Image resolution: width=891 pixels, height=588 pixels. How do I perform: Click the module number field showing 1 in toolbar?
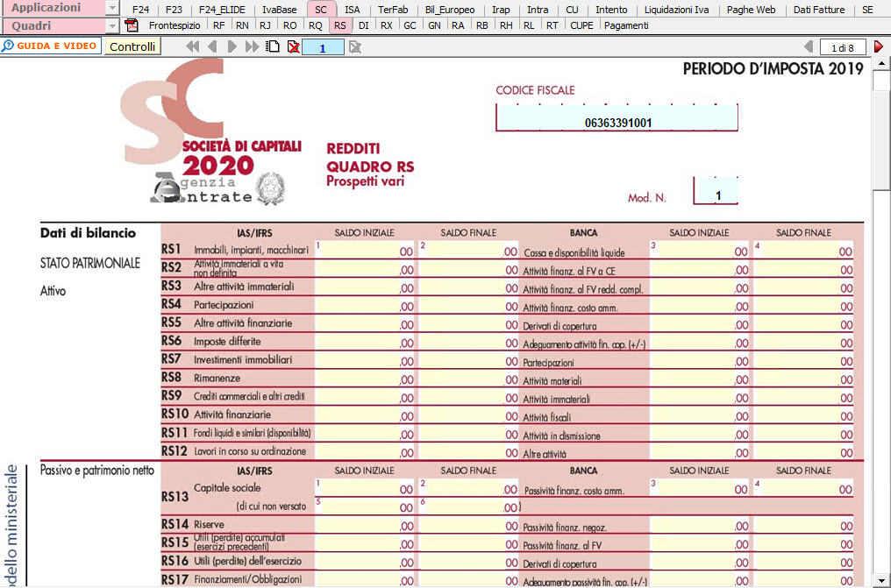click(x=323, y=47)
